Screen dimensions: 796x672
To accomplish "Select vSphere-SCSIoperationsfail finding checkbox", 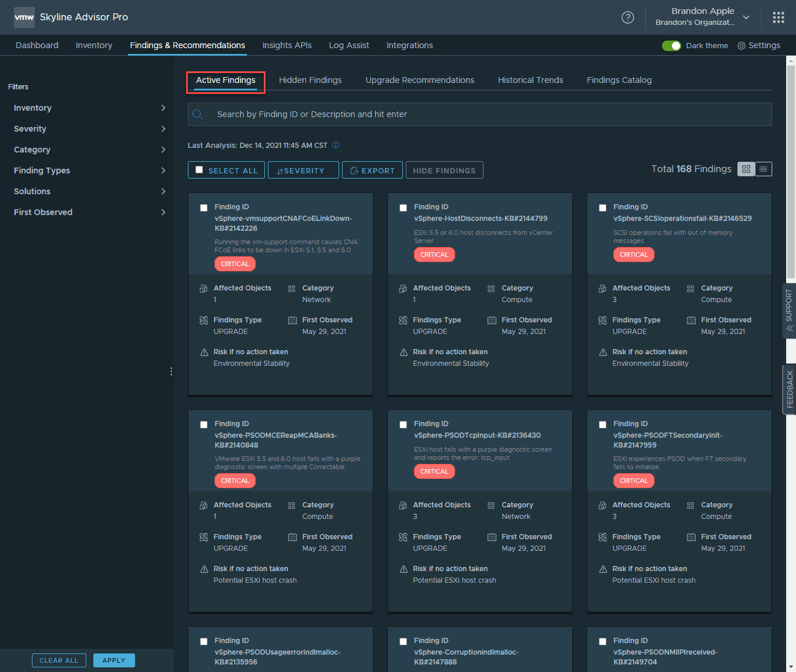I will point(602,208).
